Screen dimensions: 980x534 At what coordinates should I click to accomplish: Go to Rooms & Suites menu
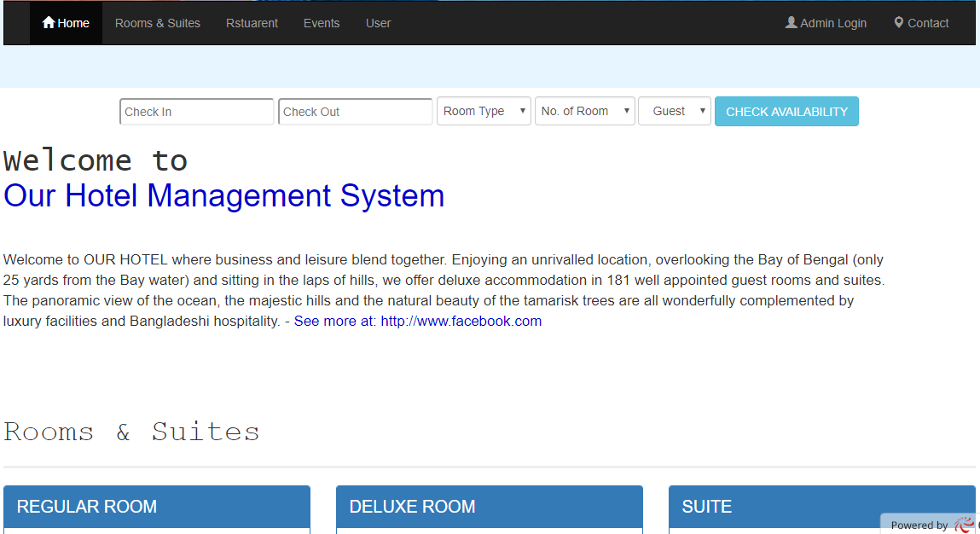point(158,23)
